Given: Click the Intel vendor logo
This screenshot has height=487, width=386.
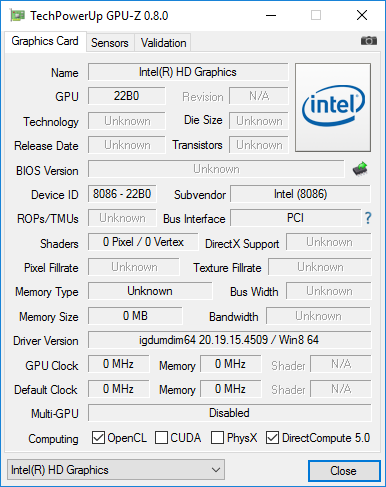Looking at the screenshot, I should tap(333, 107).
